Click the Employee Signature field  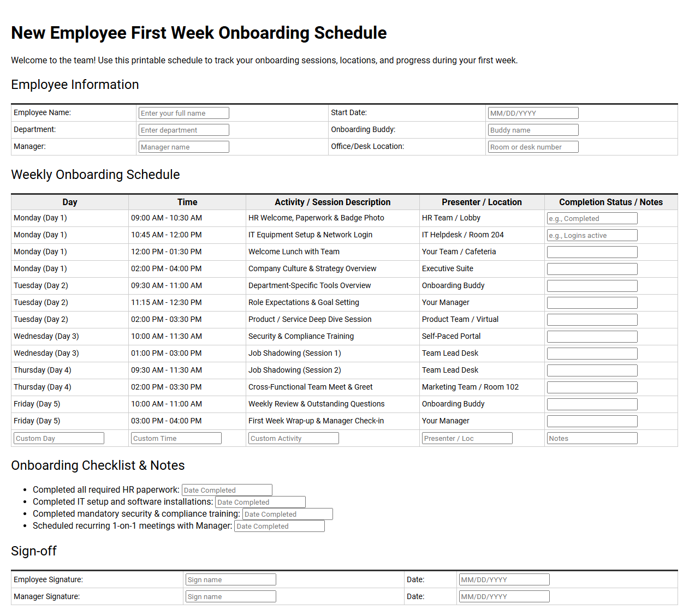tap(231, 579)
